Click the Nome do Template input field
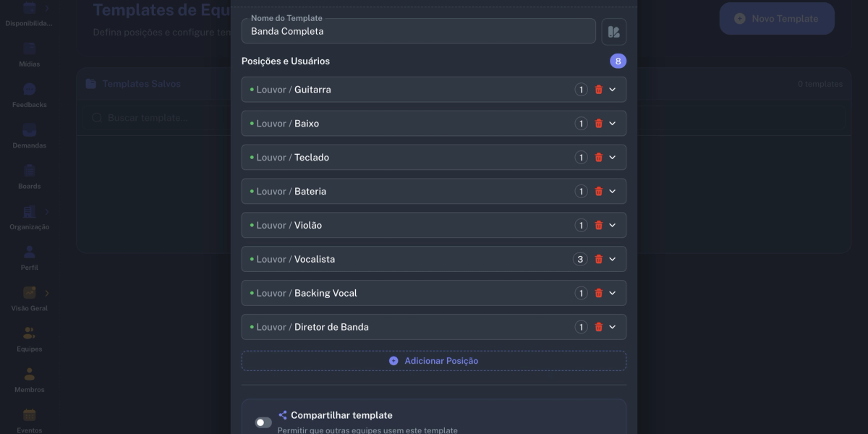Image resolution: width=868 pixels, height=434 pixels. point(418,31)
